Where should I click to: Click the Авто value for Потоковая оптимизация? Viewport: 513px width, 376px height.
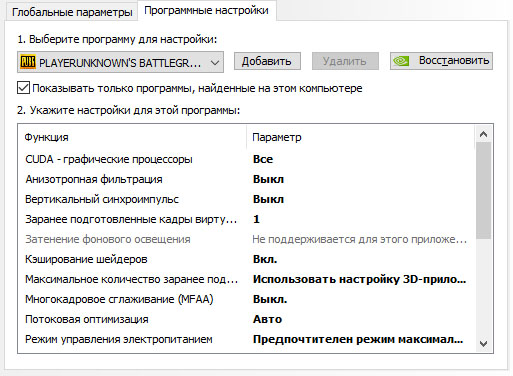(267, 319)
